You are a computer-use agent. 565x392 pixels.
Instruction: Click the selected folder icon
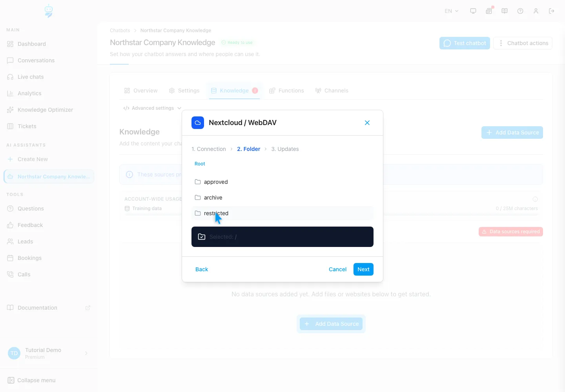(202, 237)
